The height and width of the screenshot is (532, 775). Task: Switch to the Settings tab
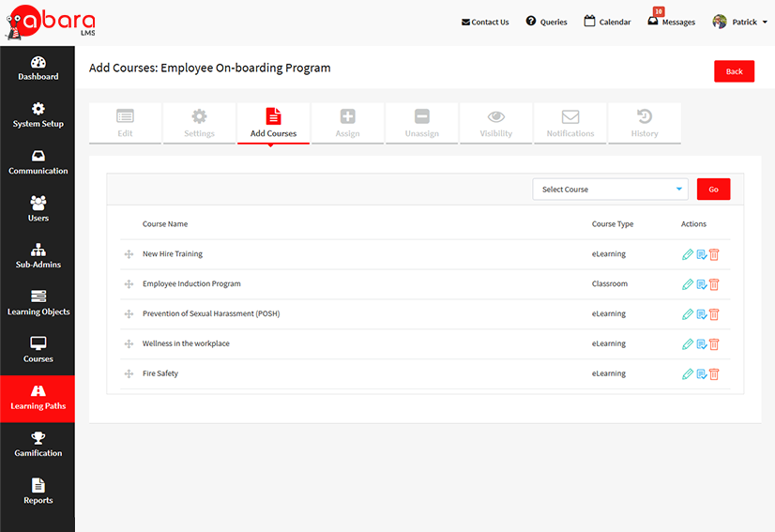click(x=199, y=123)
